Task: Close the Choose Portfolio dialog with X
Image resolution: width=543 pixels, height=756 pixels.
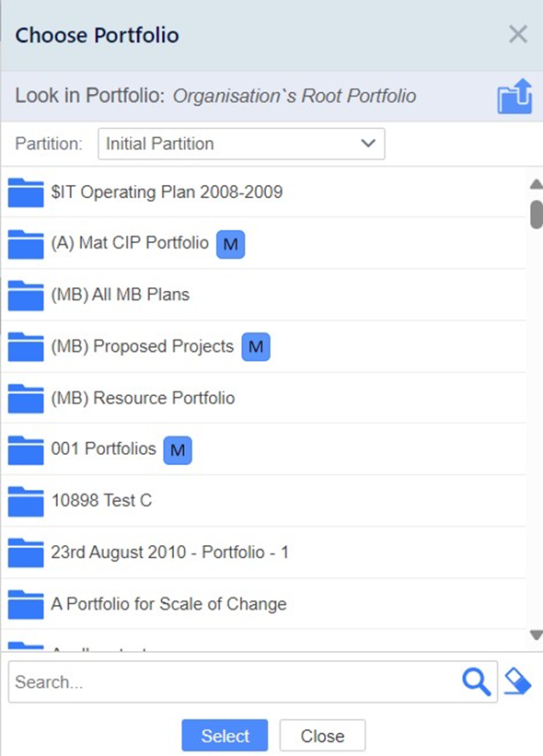Action: pos(518,34)
